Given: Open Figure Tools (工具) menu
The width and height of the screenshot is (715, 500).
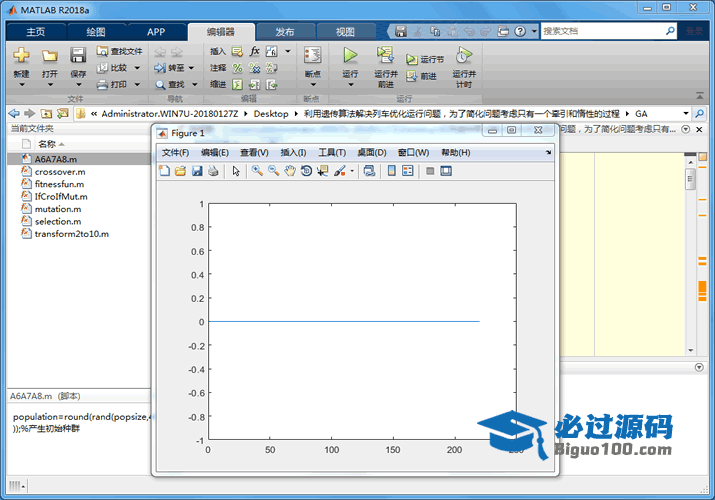Looking at the screenshot, I should tap(332, 153).
